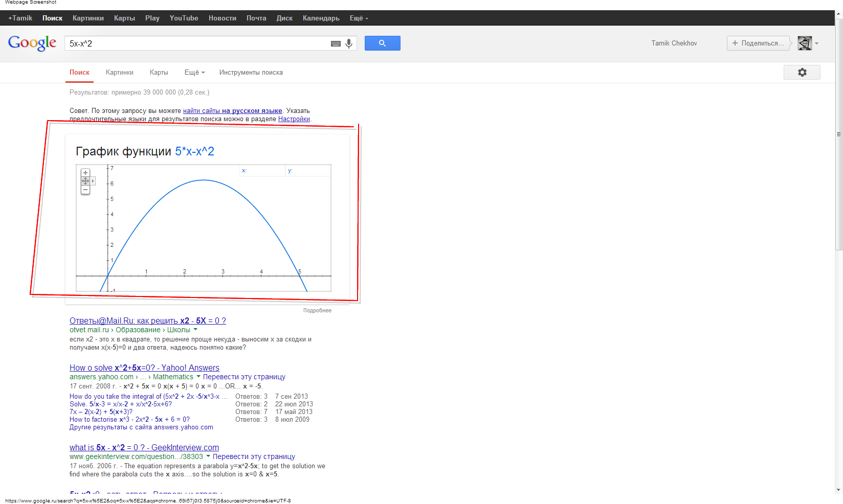Expand the graph pan control side arrow

point(93,181)
